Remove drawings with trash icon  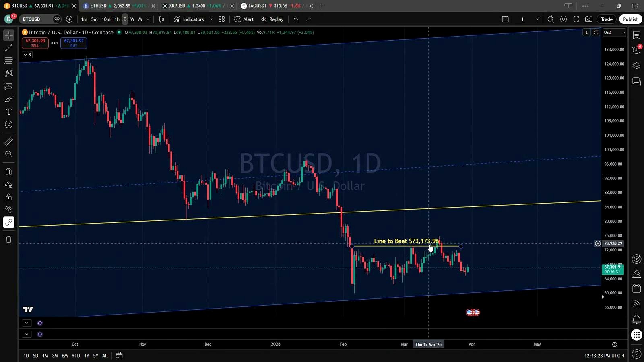pyautogui.click(x=8, y=239)
